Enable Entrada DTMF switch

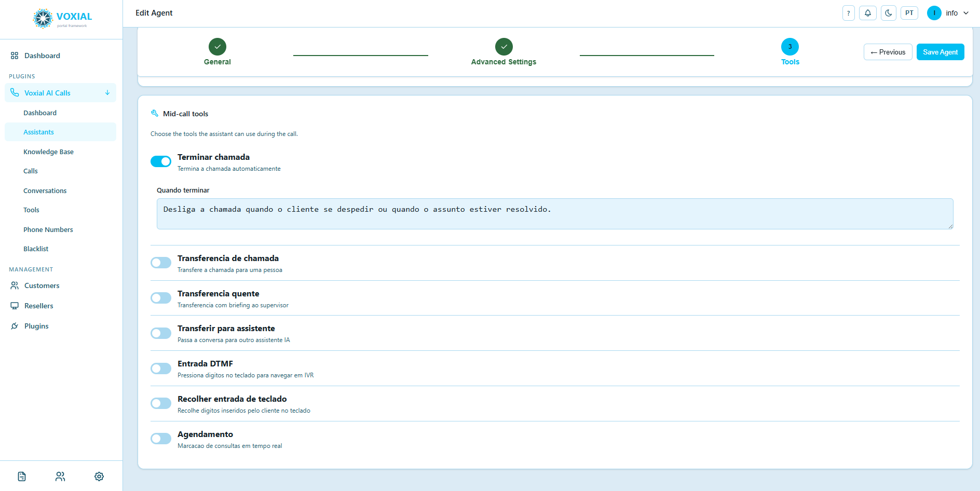161,369
